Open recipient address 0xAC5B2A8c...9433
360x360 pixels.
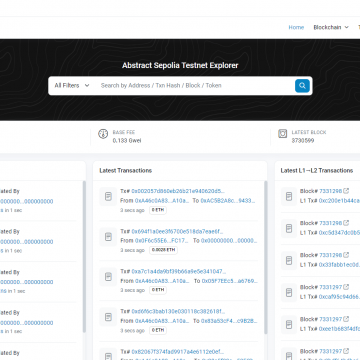click(x=228, y=201)
